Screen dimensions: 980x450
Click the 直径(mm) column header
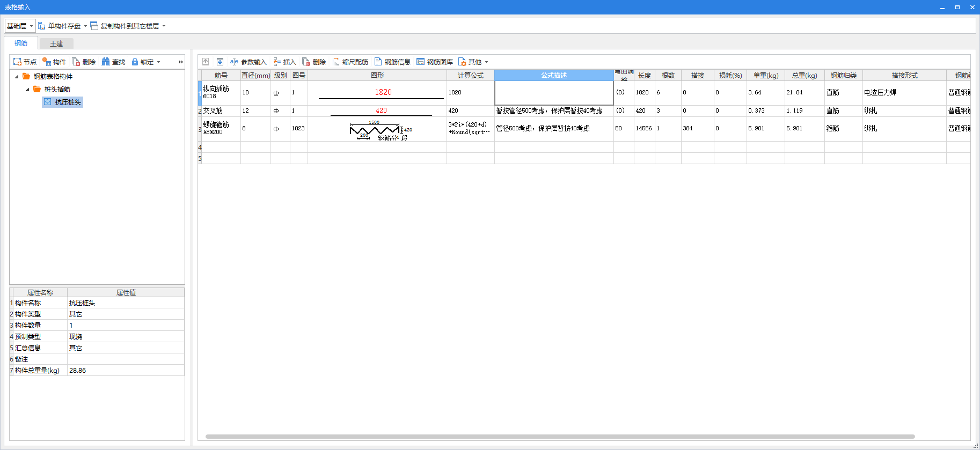tap(255, 75)
